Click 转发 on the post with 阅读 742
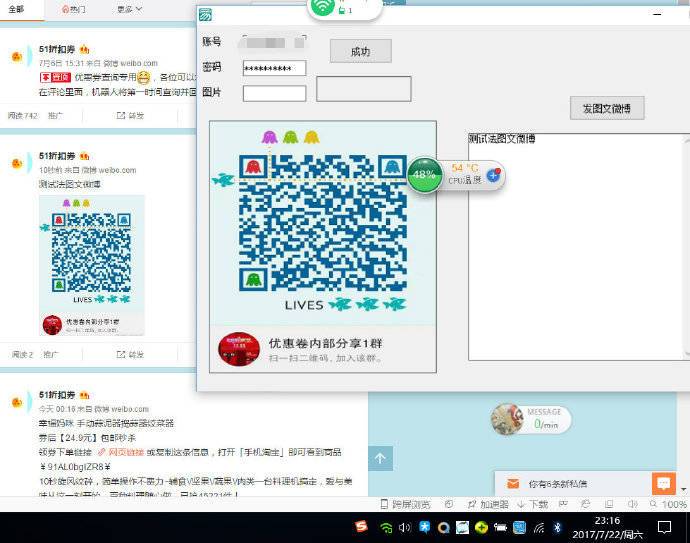The height and width of the screenshot is (543, 690). tap(130, 115)
